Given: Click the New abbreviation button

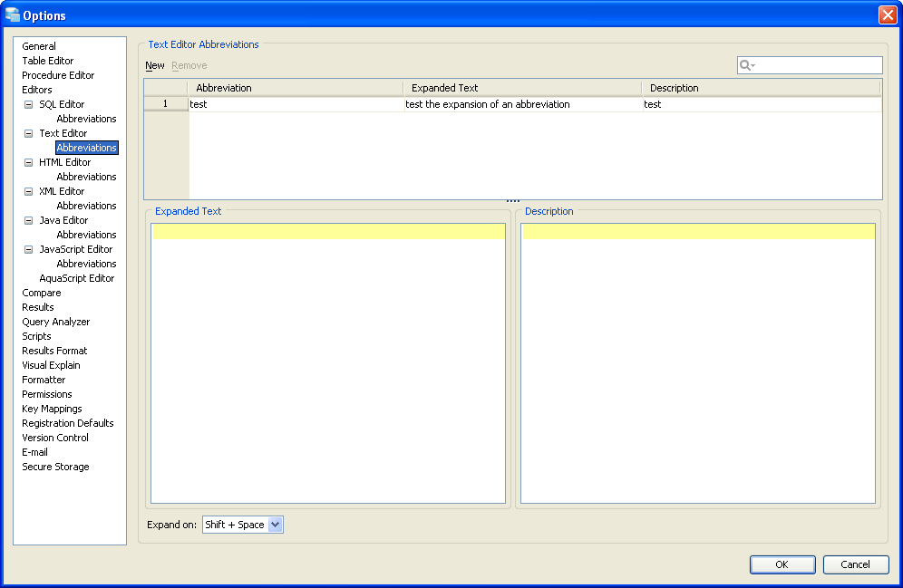Looking at the screenshot, I should tap(155, 65).
